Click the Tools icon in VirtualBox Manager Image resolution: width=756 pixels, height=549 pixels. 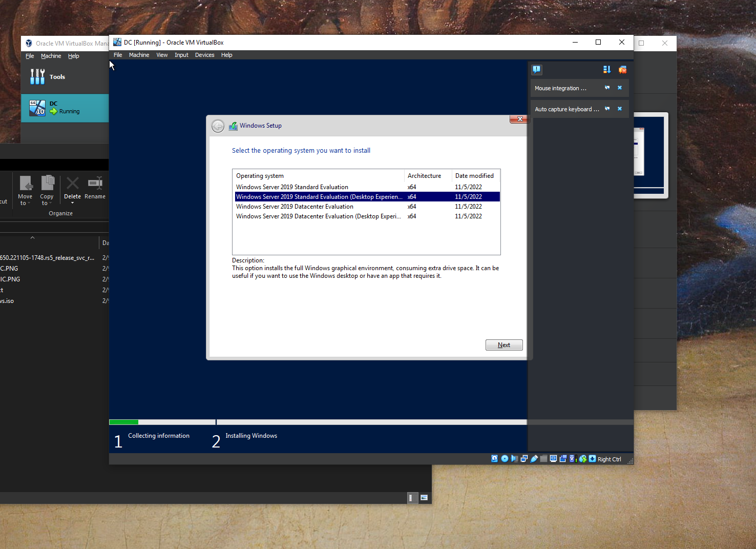coord(37,76)
